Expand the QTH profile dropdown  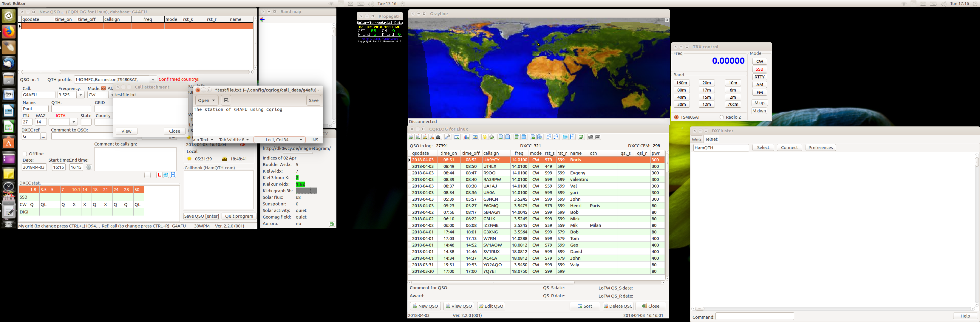(x=153, y=79)
